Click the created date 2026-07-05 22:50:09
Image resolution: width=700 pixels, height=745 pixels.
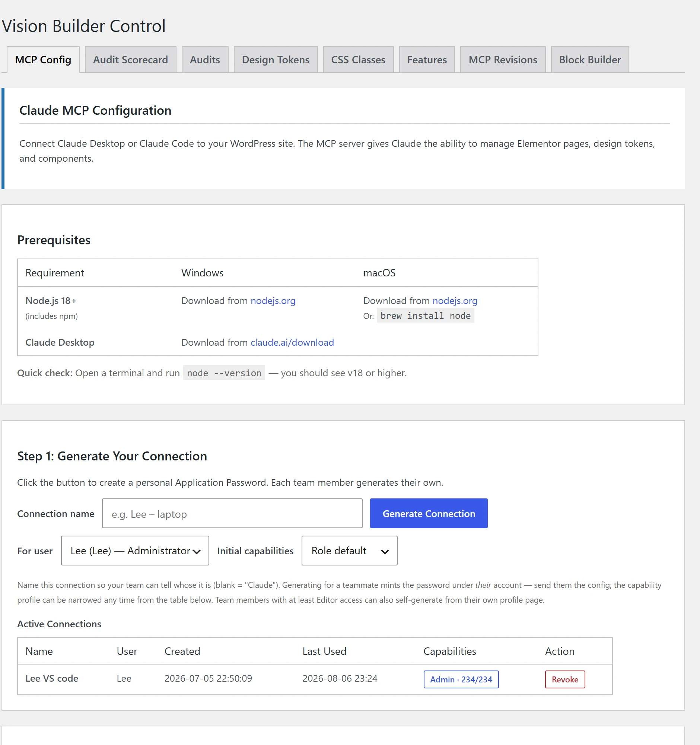click(x=208, y=678)
